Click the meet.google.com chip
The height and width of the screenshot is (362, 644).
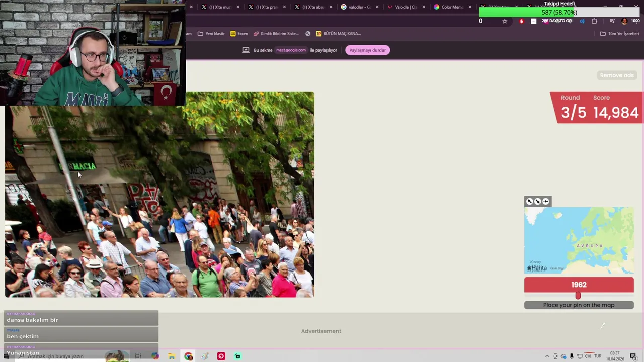click(291, 50)
